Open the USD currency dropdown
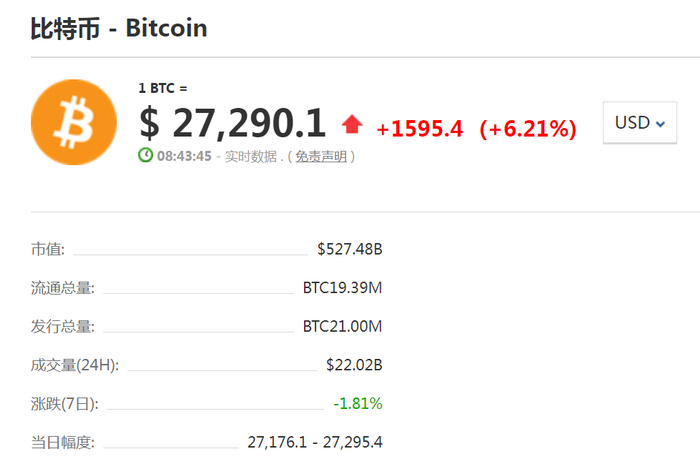 point(640,123)
